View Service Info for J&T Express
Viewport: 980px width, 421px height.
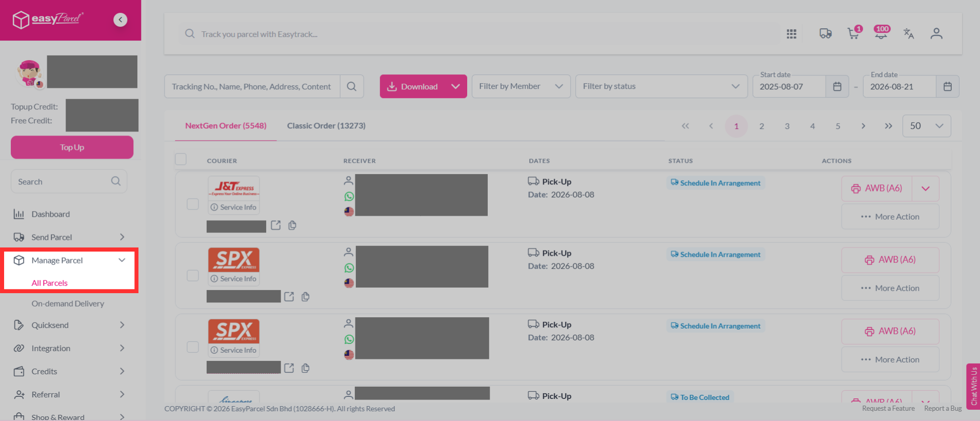(x=233, y=207)
